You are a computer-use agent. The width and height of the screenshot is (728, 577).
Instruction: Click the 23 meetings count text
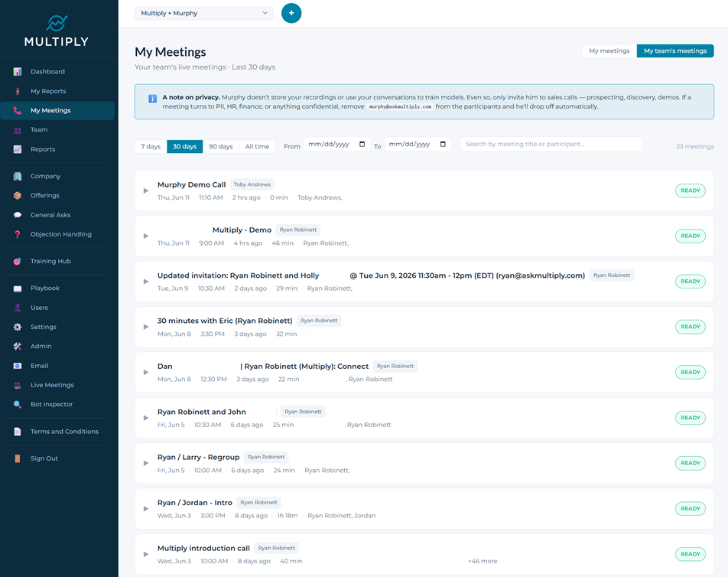tap(695, 146)
